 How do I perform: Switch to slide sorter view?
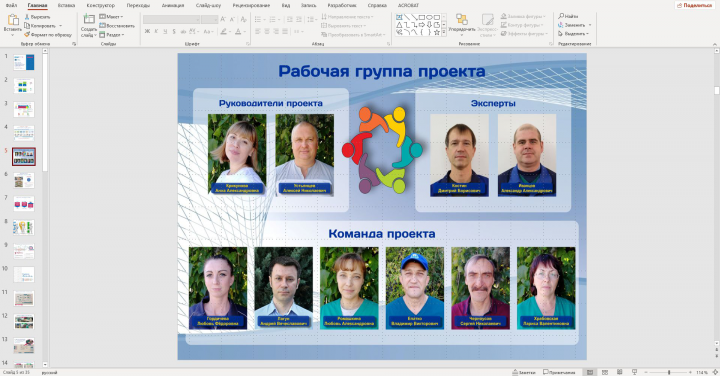tap(605, 372)
